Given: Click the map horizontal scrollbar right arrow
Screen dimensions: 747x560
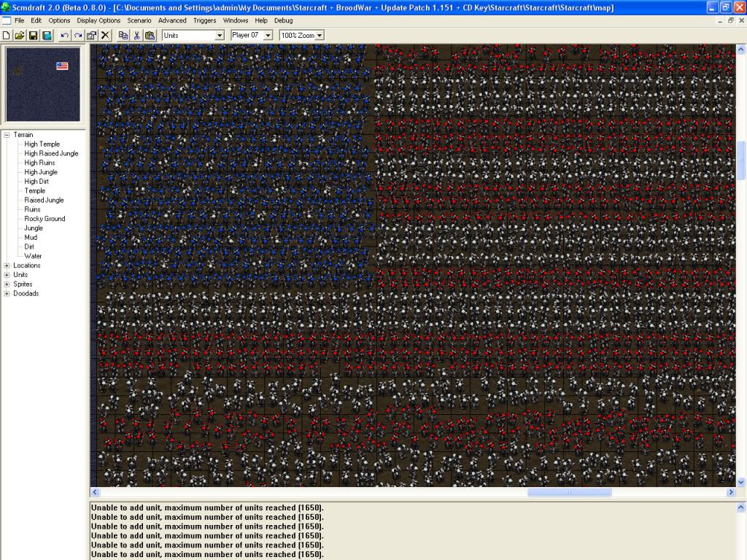Looking at the screenshot, I should (731, 492).
